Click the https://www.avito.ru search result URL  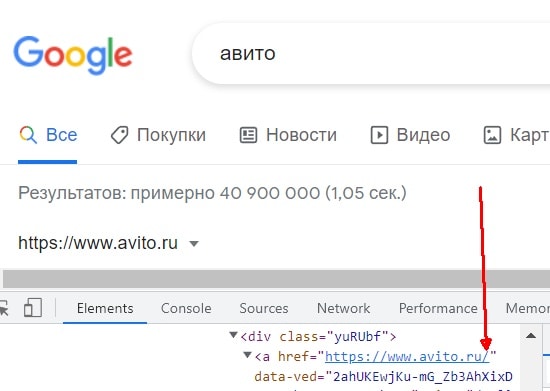tap(98, 243)
